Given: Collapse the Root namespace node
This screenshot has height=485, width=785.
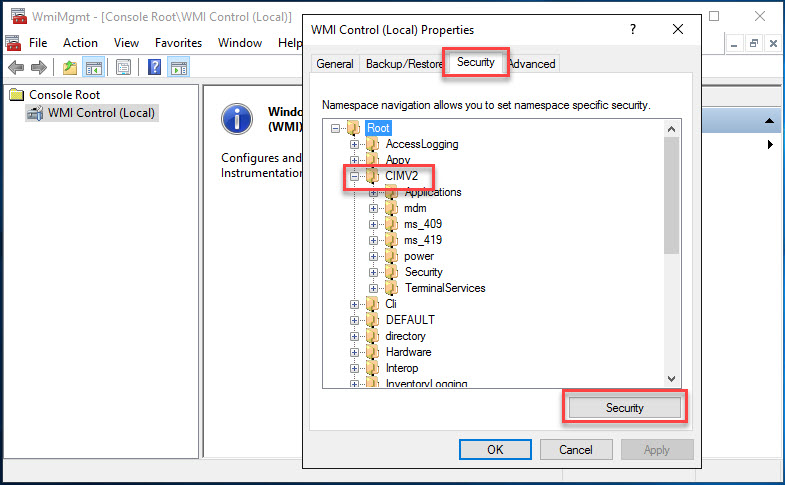Looking at the screenshot, I should [x=335, y=128].
